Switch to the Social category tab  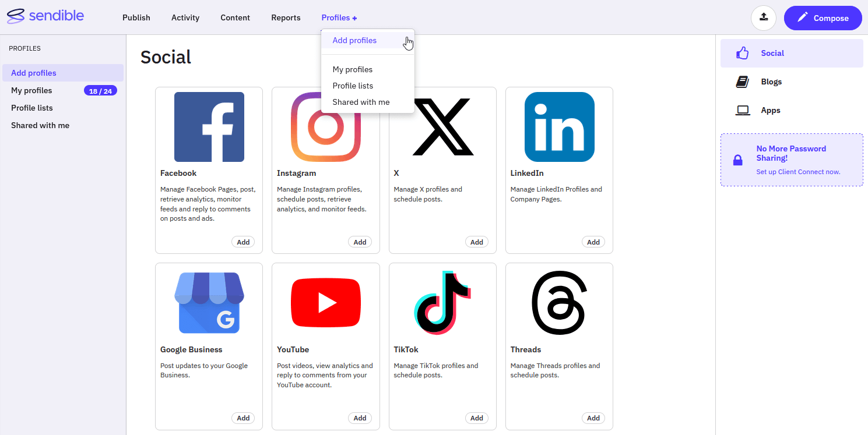click(x=792, y=53)
